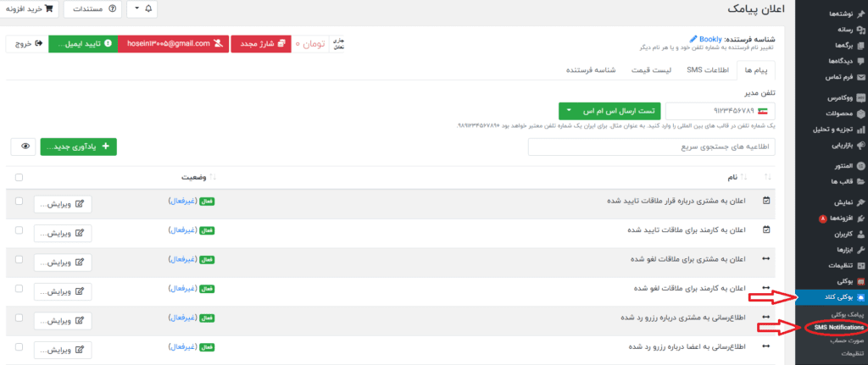Viewport: 868px width, 365px height.
Task: Click calendar-check icon of customer approved appointment row
Action: coord(766,202)
